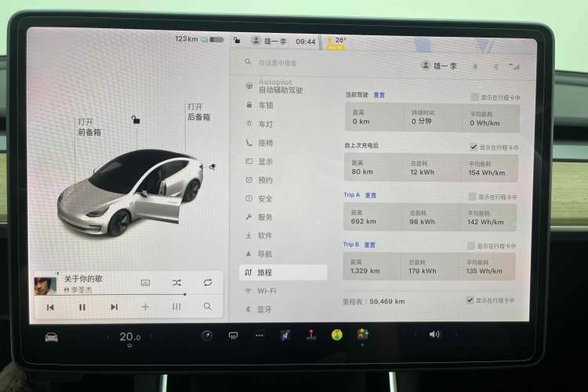
Task: Open the 显示 settings menu item
Action: (265, 162)
